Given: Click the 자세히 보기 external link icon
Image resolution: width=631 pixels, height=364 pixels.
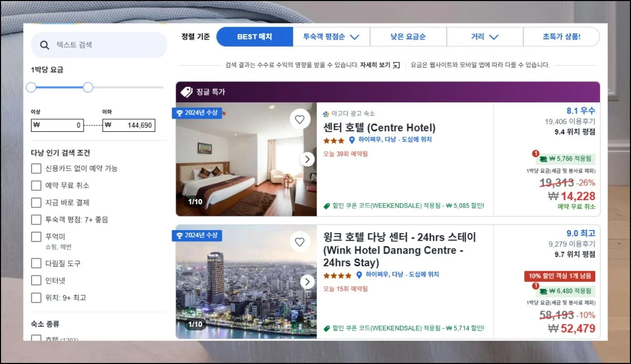Looking at the screenshot, I should click(396, 65).
